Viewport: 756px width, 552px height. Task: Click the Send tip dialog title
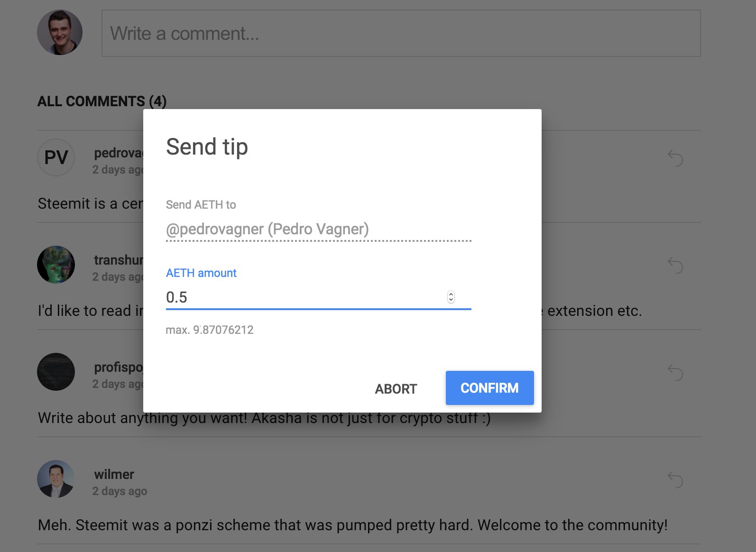point(207,147)
